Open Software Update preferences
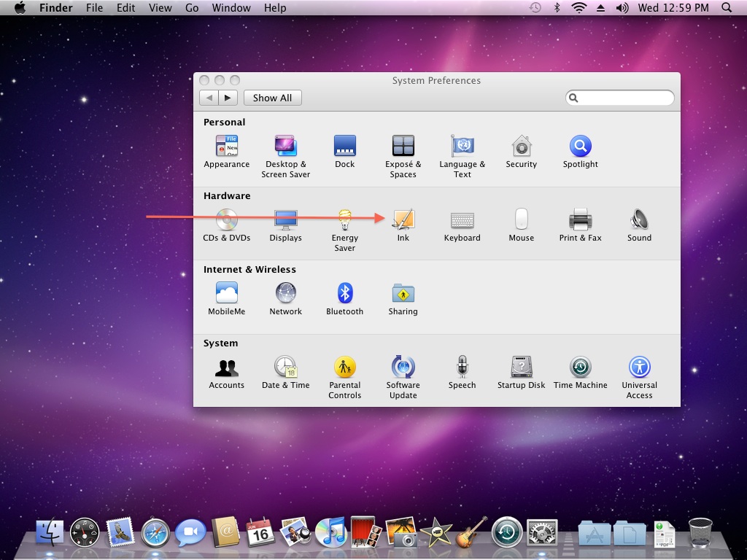The height and width of the screenshot is (560, 747). [x=403, y=378]
